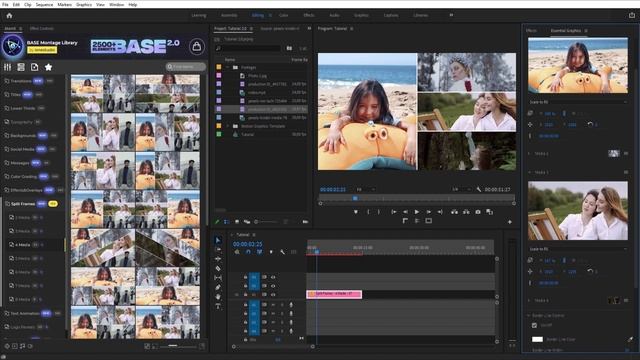The width and height of the screenshot is (640, 360).
Task: Select the Slip tool
Action: [x=218, y=278]
